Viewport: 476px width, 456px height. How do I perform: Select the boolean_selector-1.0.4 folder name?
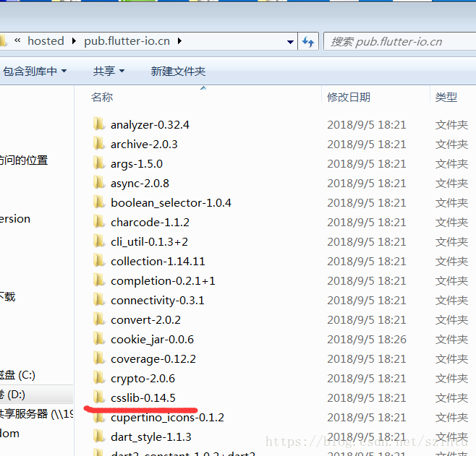point(171,203)
